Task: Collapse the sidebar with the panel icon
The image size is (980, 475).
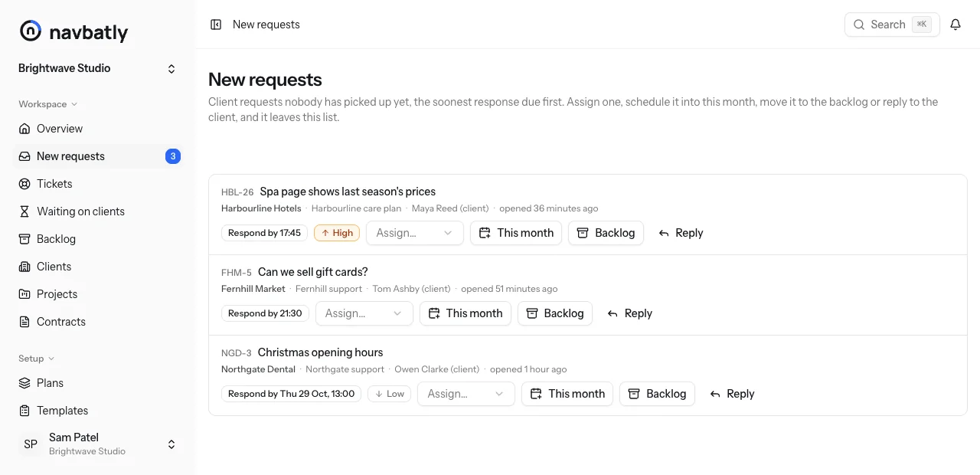Action: (x=216, y=25)
